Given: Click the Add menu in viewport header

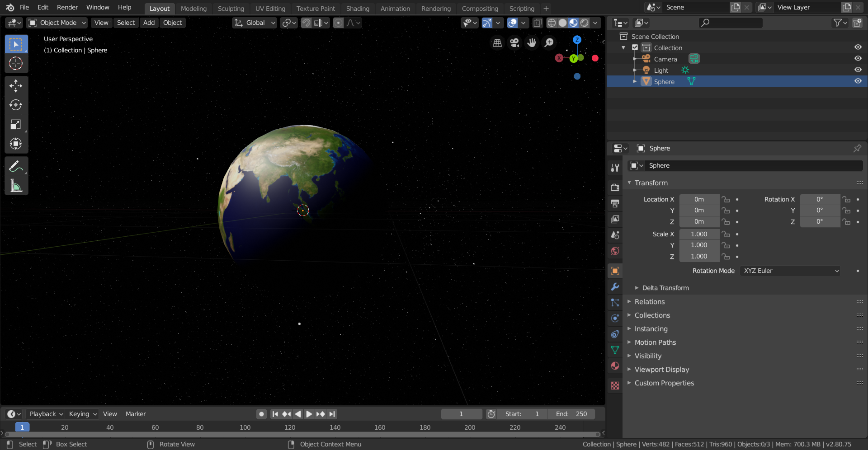Looking at the screenshot, I should (149, 23).
